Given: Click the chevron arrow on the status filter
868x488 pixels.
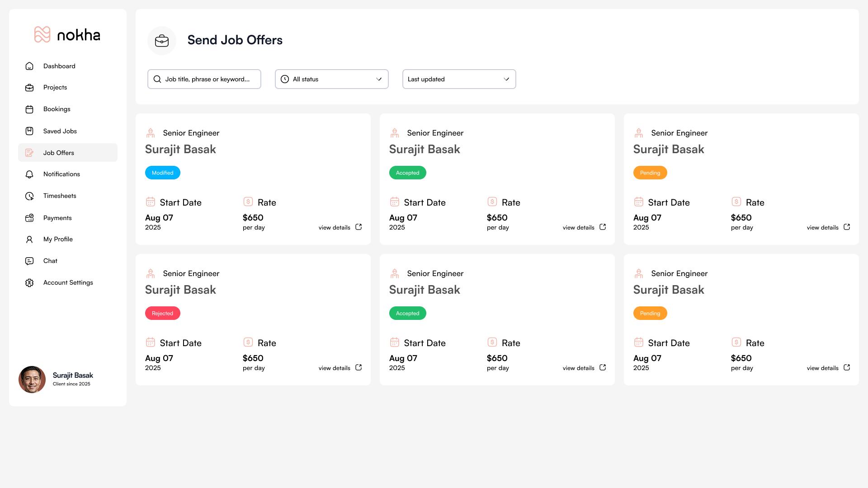Looking at the screenshot, I should click(x=379, y=79).
